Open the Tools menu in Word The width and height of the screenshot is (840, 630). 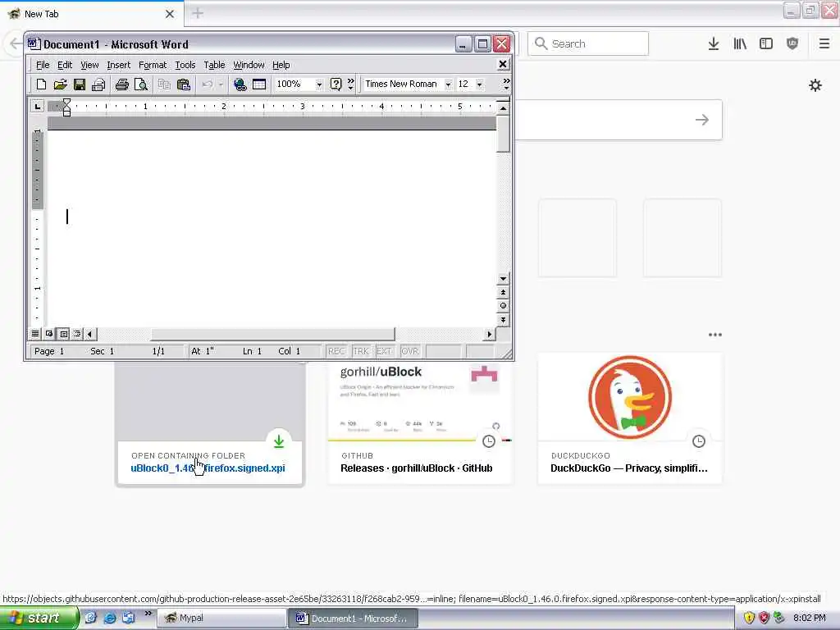pos(185,65)
